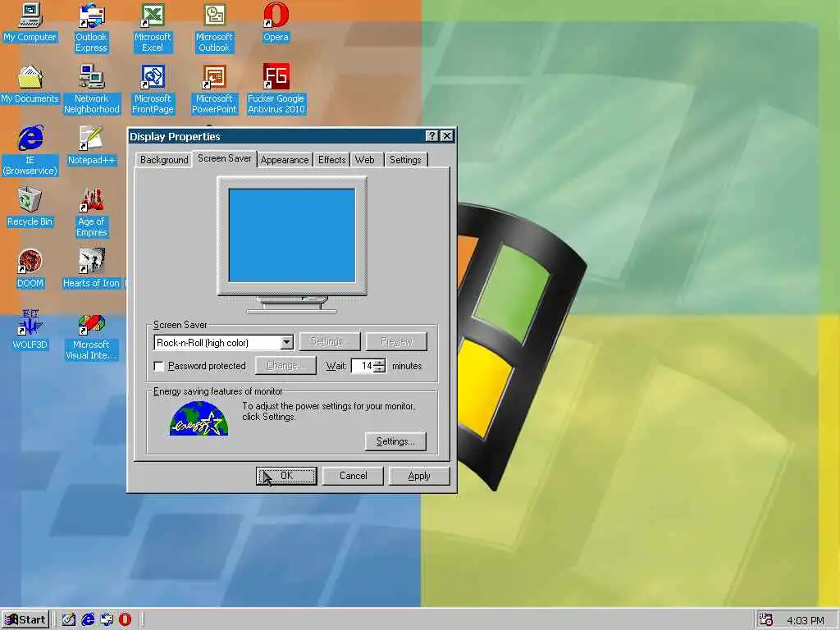
Task: Enable the Password protected checkbox
Action: [158, 366]
